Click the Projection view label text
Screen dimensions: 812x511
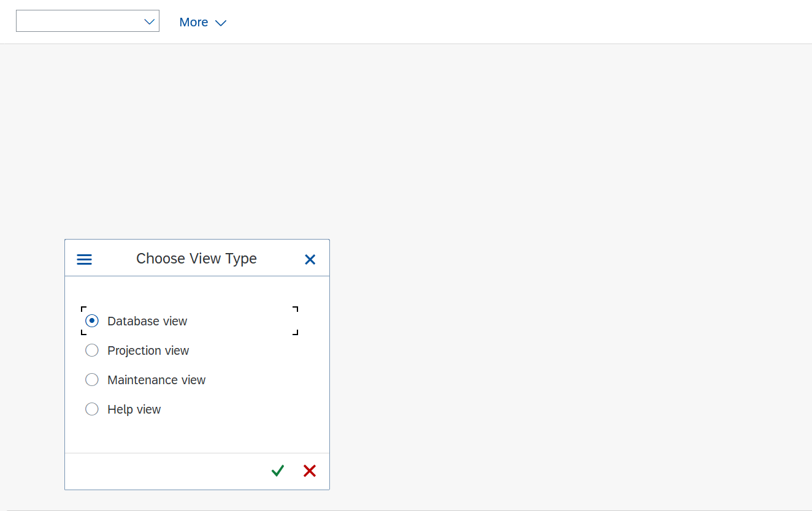(148, 350)
